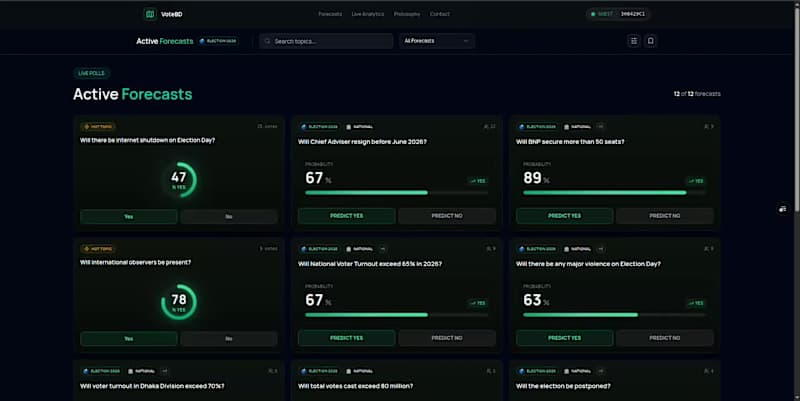Viewport: 800px width, 401px height.
Task: Click the green guest status dot
Action: pyautogui.click(x=593, y=14)
